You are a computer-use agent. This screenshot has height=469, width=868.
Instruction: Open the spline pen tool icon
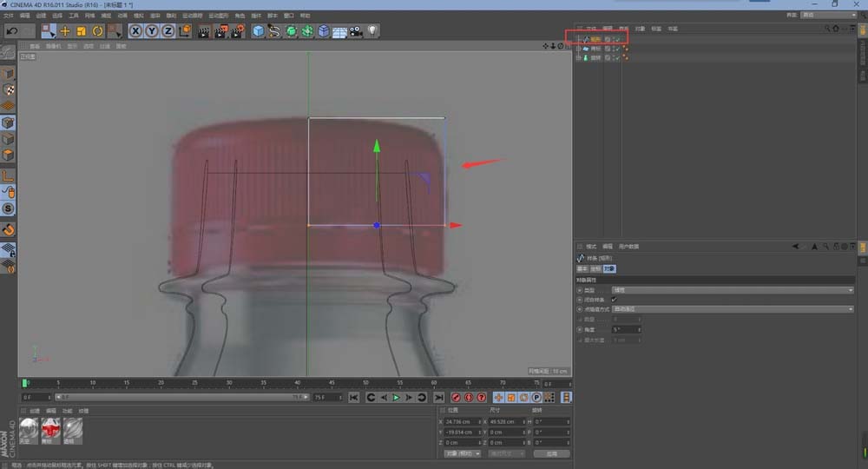click(x=274, y=31)
